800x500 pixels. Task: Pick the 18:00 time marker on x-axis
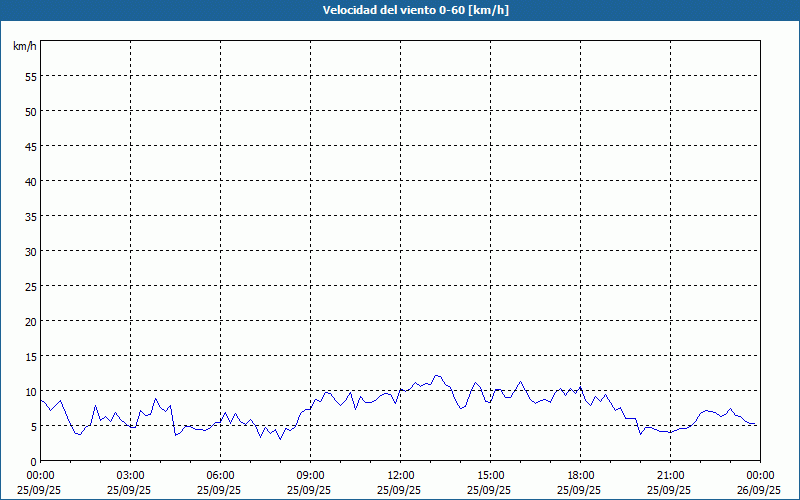(580, 475)
